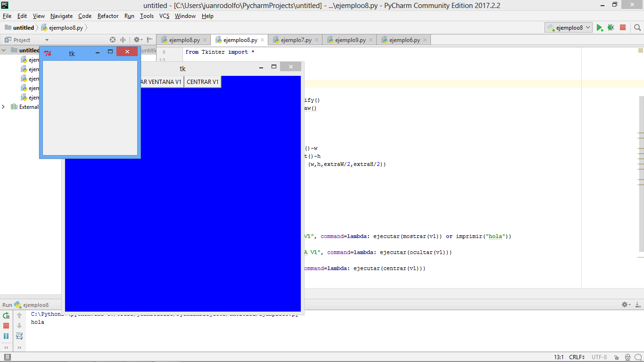Screen dimensions: 644x362
Task: Toggle soft-wrap in the Run console toolbar
Action: [x=19, y=336]
